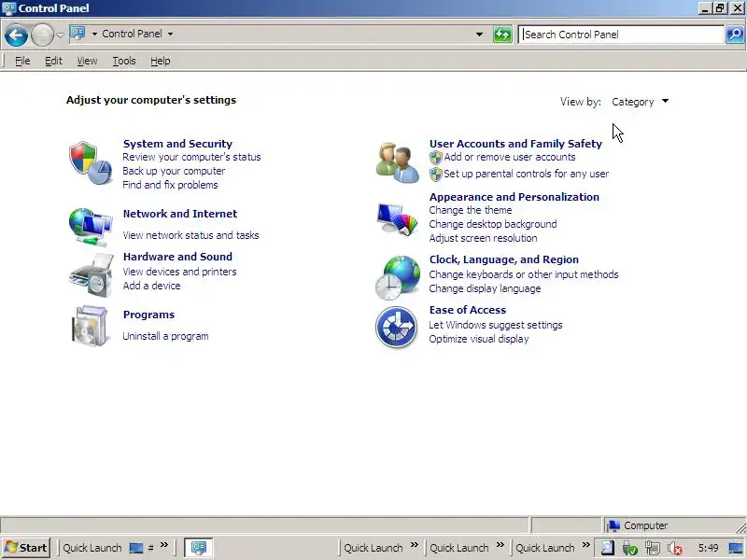Click shield icon beside parental controls
Viewport: 747px width, 560px height.
435,175
